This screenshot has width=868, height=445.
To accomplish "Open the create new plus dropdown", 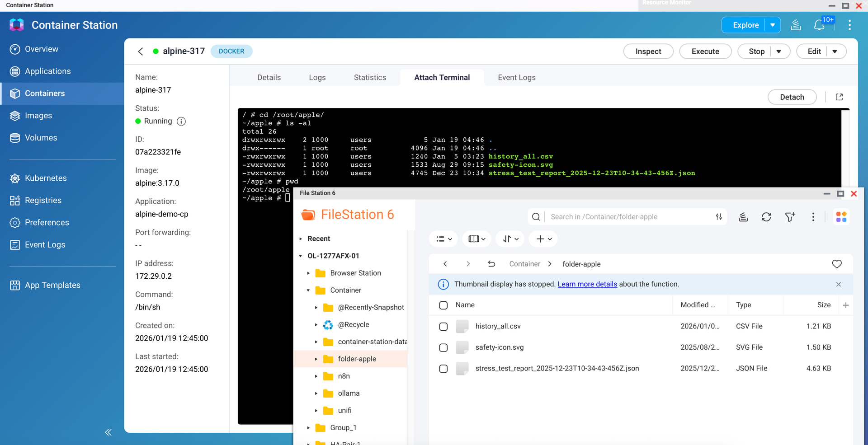I will [544, 239].
